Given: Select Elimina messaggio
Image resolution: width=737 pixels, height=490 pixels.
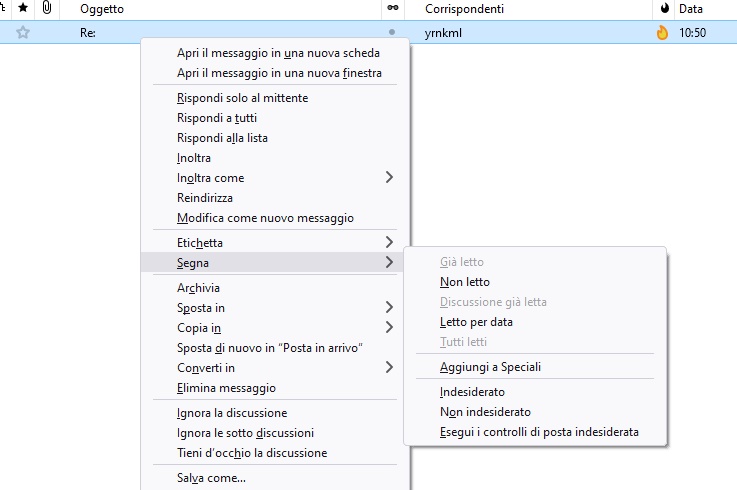Looking at the screenshot, I should [275, 387].
